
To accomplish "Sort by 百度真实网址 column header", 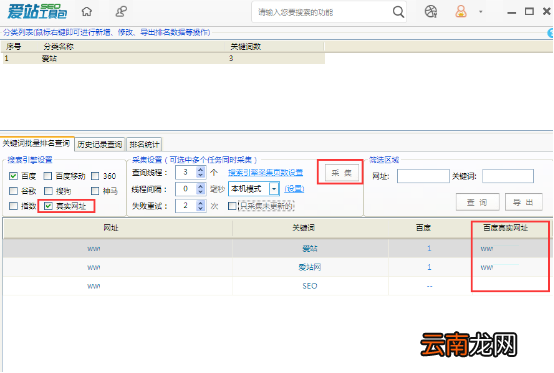I will click(x=505, y=228).
